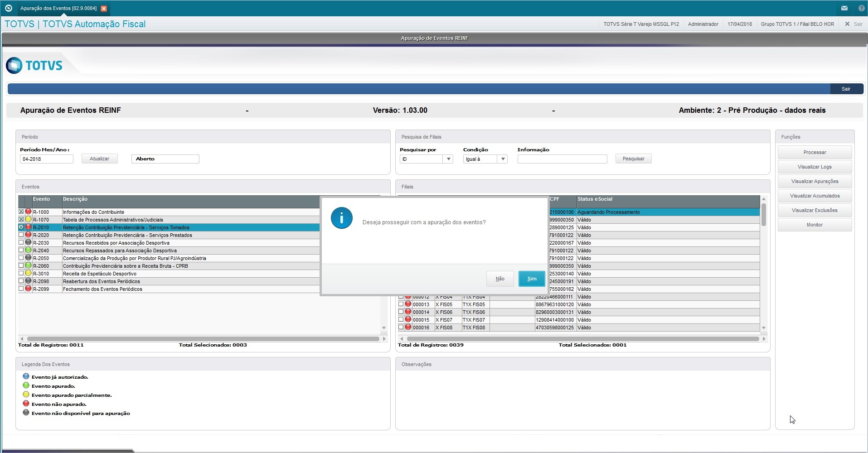Click the Eventos scroll down arrow

pyautogui.click(x=384, y=328)
